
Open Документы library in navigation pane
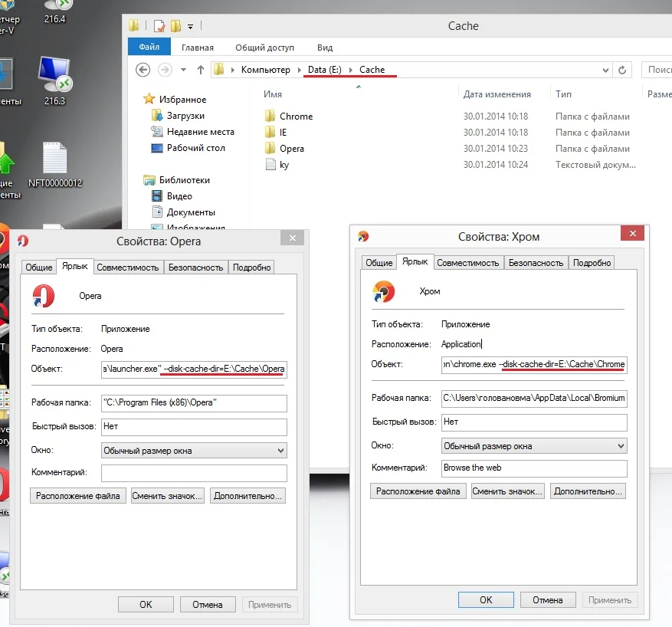(x=191, y=212)
